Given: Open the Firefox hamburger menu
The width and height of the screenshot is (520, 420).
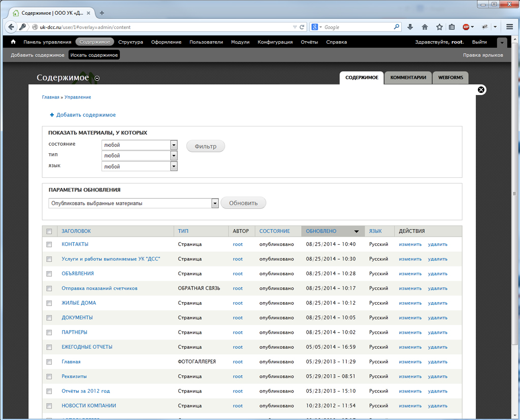Looking at the screenshot, I should point(510,27).
